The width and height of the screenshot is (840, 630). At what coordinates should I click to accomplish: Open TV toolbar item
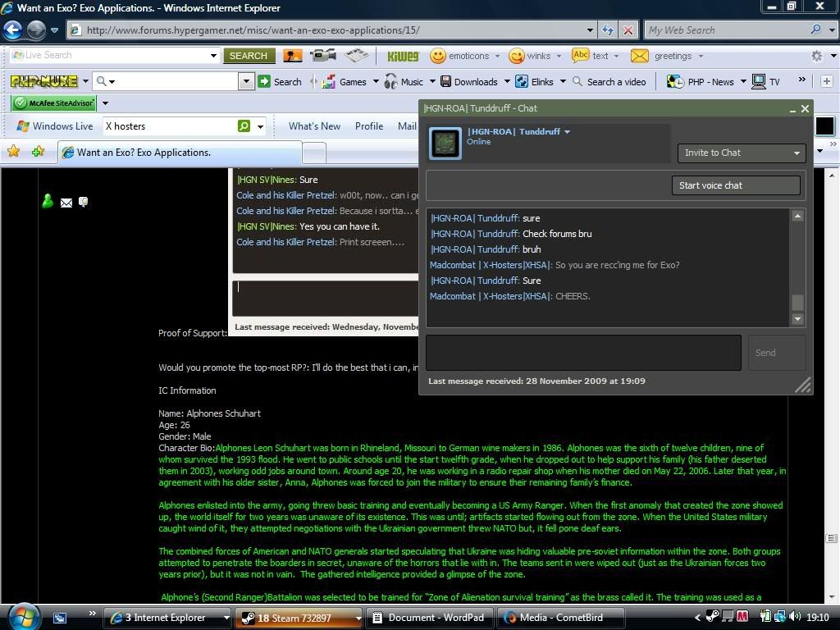(766, 81)
